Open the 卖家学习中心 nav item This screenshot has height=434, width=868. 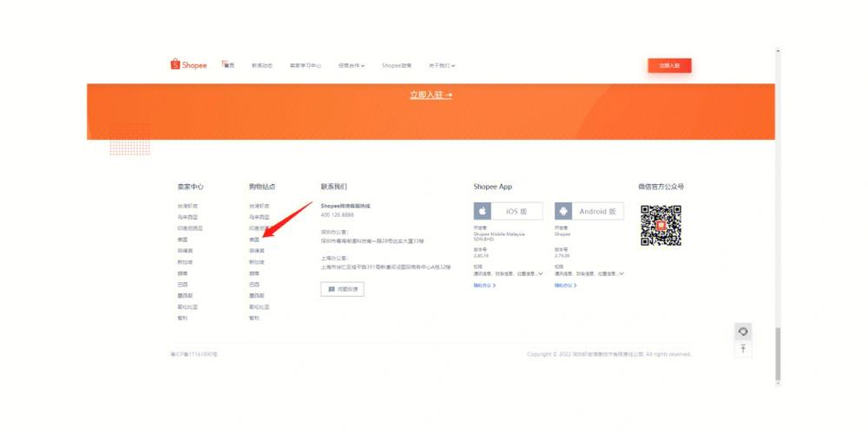coord(305,65)
